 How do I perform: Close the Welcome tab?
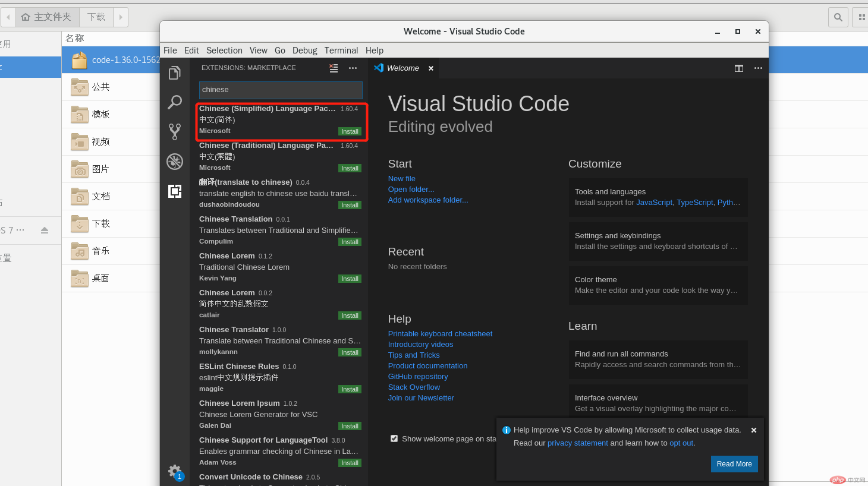click(431, 68)
